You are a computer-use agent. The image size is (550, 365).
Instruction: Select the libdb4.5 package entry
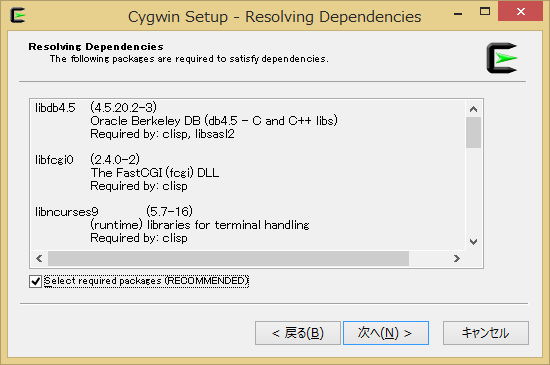[55, 108]
